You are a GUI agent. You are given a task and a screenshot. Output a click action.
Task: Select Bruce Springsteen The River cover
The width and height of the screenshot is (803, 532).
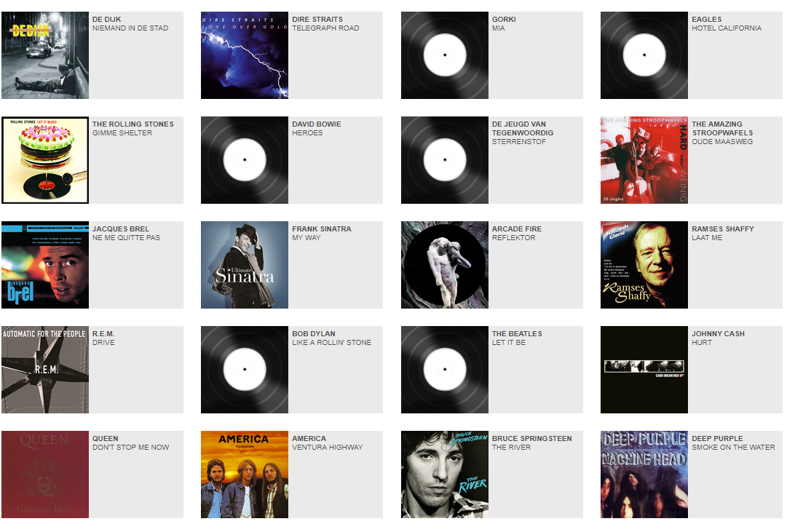pyautogui.click(x=445, y=474)
